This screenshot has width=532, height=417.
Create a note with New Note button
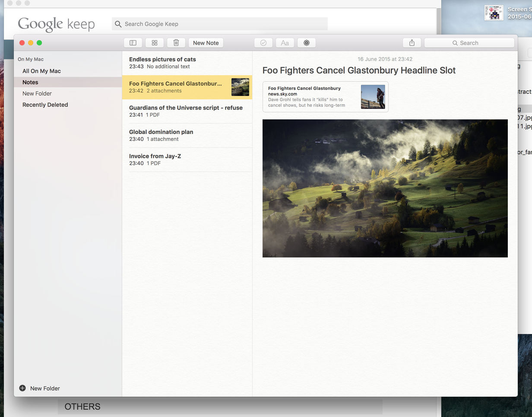coord(206,43)
